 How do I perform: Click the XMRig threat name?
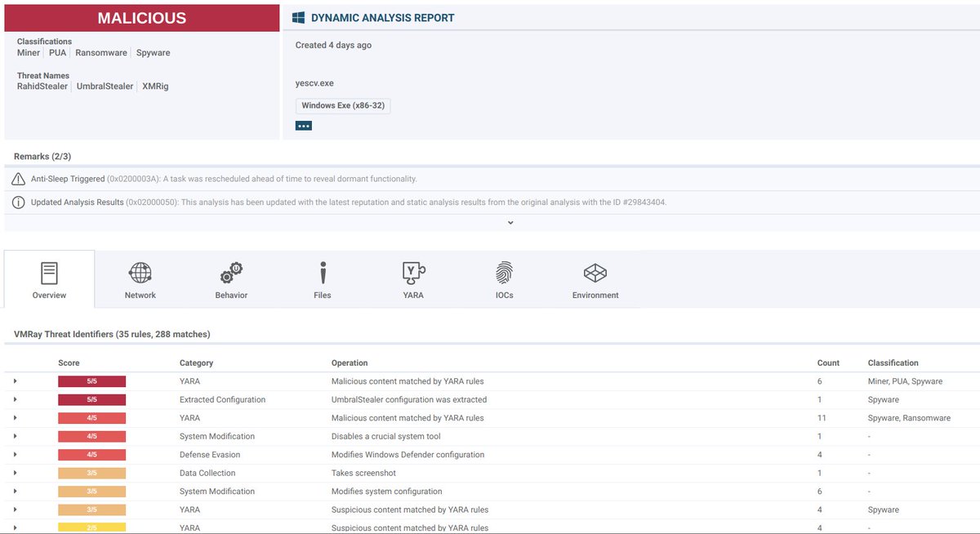[155, 86]
